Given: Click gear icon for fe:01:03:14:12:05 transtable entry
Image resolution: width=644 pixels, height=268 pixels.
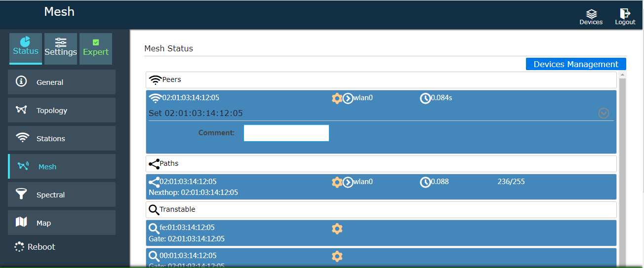Looking at the screenshot, I should 337,229.
